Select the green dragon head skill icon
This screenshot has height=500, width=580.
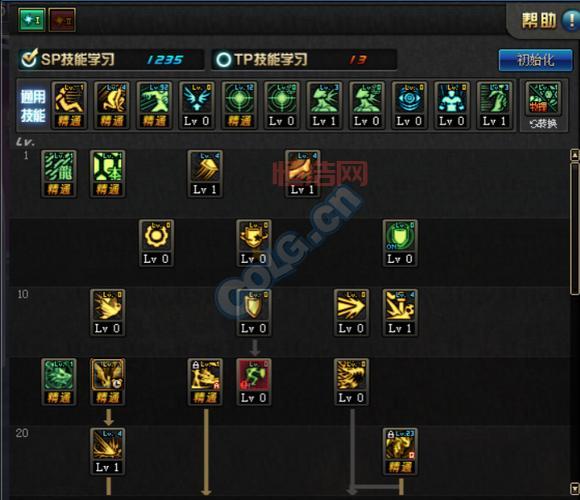(59, 382)
